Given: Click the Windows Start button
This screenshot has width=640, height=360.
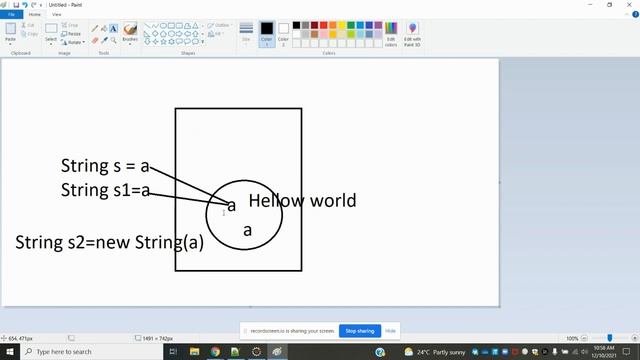Looking at the screenshot, I should 10,351.
